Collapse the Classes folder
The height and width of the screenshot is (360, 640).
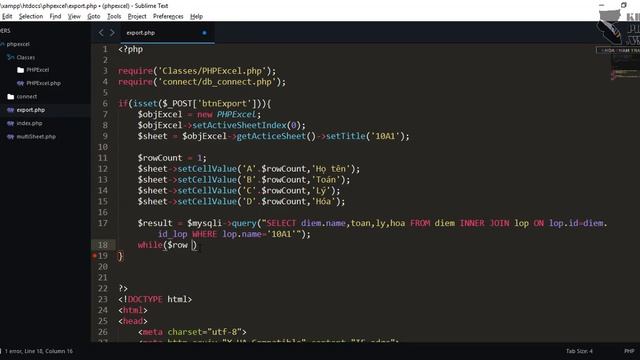25,58
